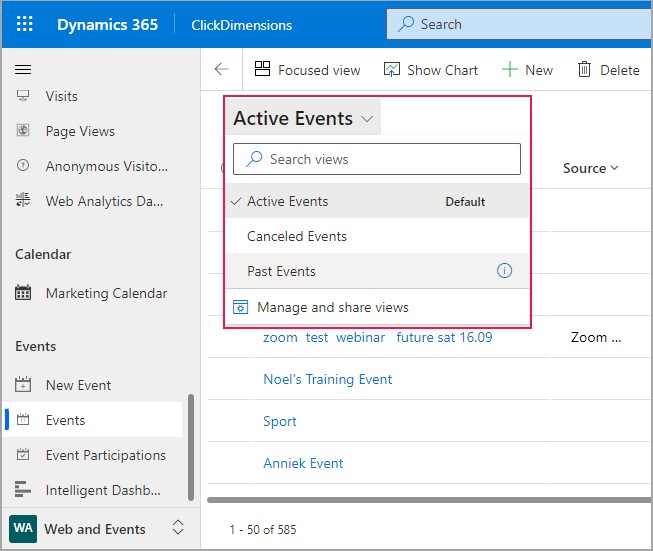Click the green plus New icon

[x=510, y=69]
